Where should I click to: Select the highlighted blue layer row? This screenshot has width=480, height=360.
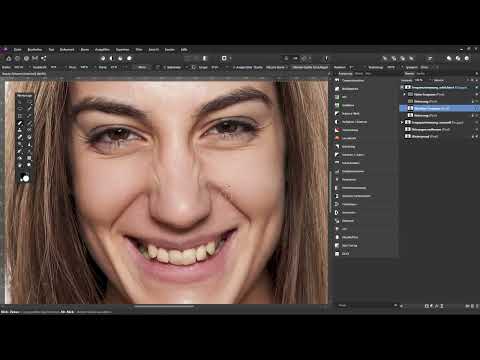click(x=439, y=108)
